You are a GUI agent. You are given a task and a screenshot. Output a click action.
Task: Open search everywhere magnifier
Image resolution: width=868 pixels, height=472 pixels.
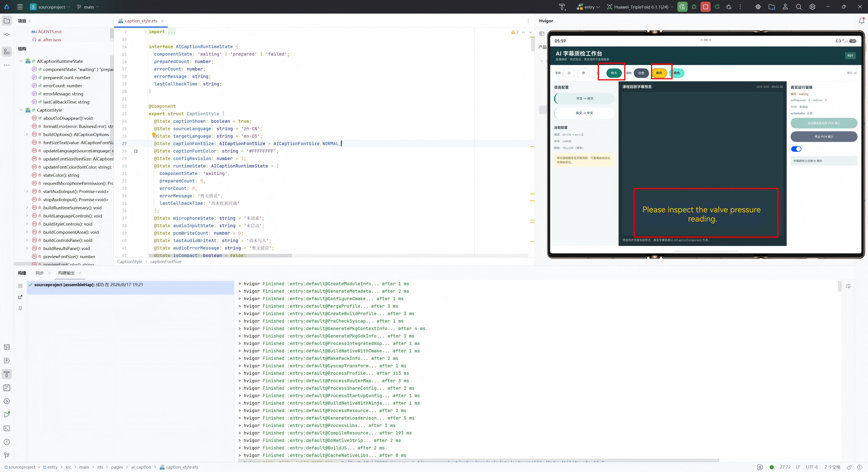pyautogui.click(x=799, y=7)
